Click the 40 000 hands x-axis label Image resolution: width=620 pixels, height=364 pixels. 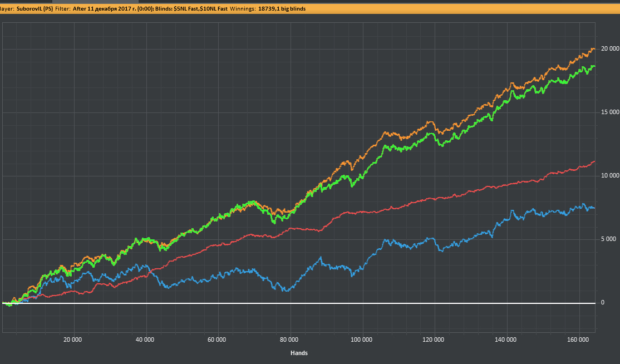pos(145,339)
